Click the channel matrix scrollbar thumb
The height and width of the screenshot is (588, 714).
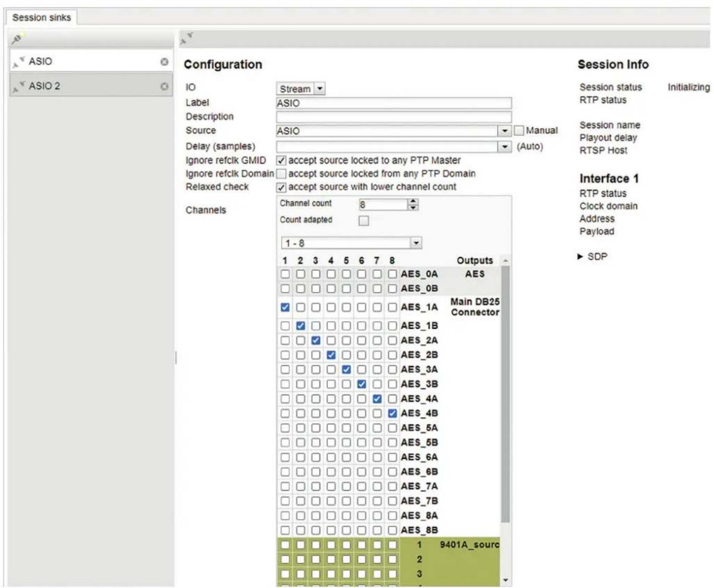(x=505, y=394)
